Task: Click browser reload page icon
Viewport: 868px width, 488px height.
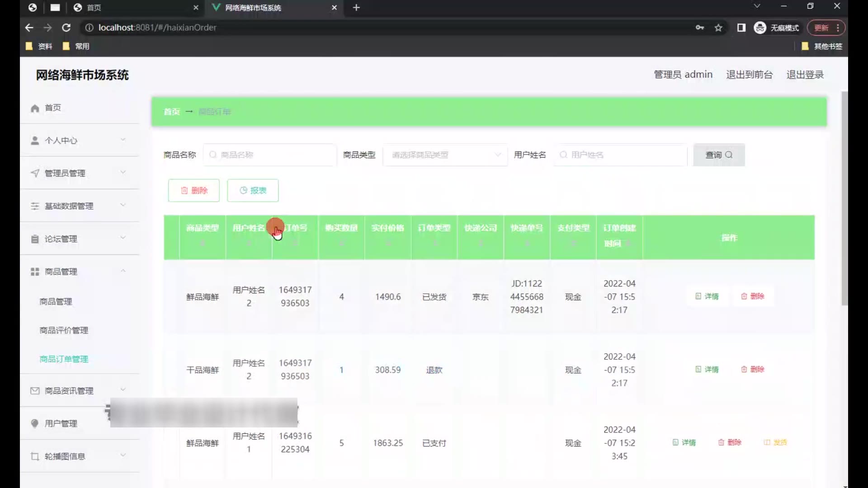Action: point(66,28)
